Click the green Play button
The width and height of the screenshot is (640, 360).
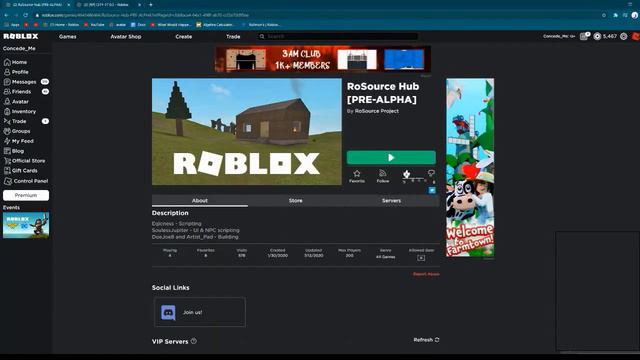click(391, 158)
